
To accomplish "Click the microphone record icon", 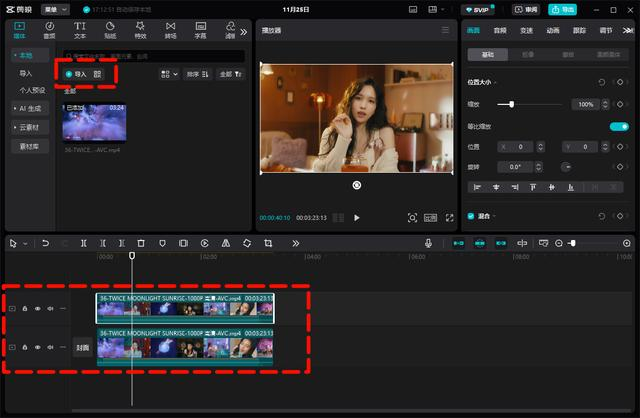I will coord(428,243).
